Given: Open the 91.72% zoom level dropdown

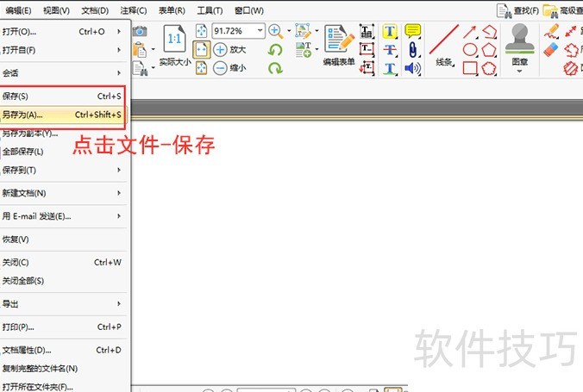Looking at the screenshot, I should click(260, 31).
